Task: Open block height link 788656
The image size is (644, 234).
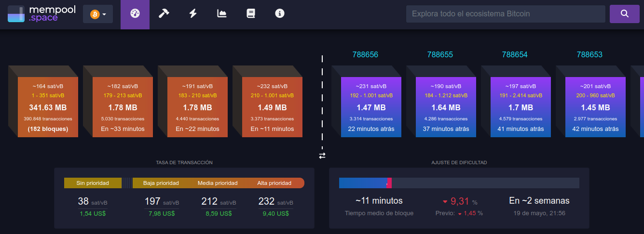Action: pos(365,55)
